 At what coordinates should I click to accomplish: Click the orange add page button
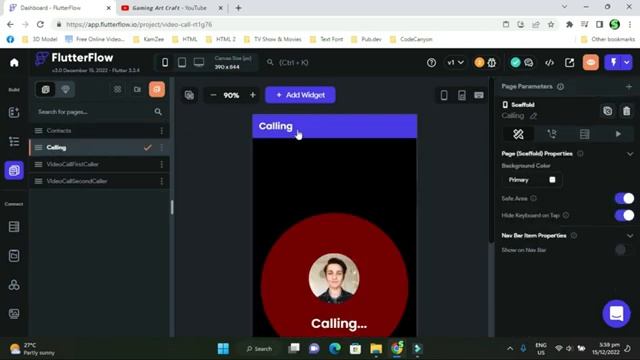pos(157,89)
